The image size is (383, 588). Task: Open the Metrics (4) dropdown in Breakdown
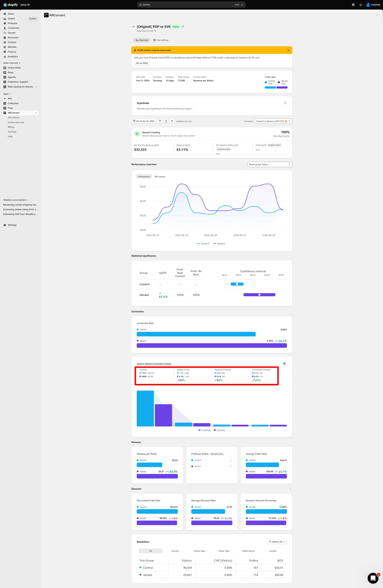point(277,542)
